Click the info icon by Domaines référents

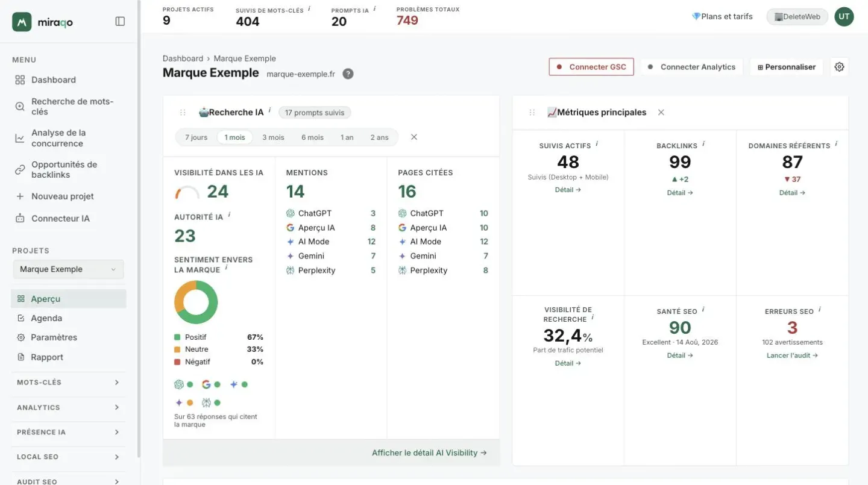[836, 144]
